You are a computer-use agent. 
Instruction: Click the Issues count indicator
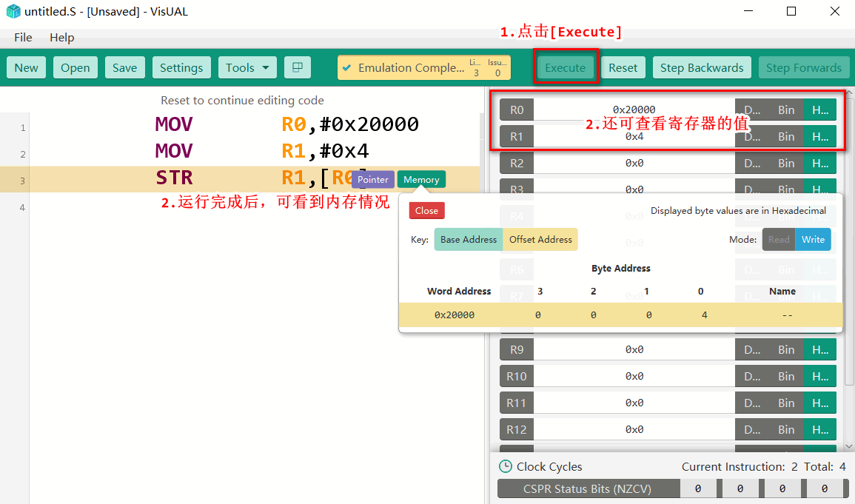pos(497,67)
